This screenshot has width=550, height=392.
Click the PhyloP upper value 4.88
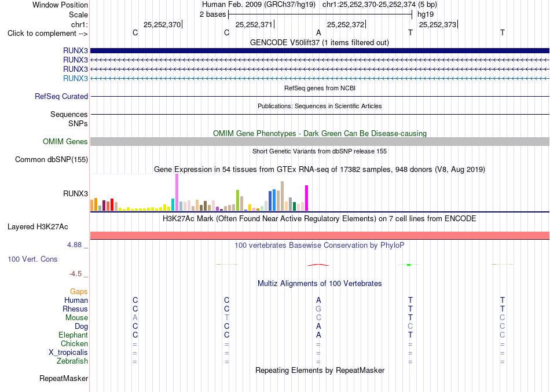point(74,245)
